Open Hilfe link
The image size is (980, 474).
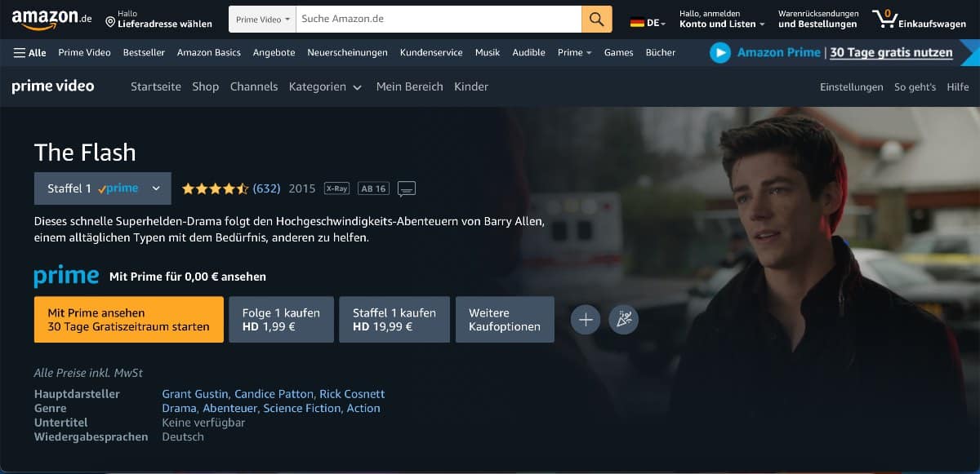(x=958, y=86)
